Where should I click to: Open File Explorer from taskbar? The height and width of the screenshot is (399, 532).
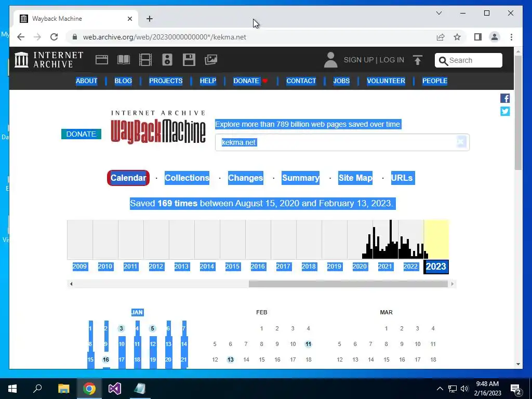[x=63, y=389]
